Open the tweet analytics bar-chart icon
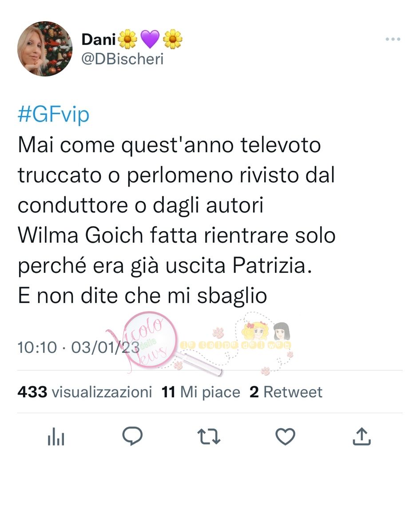The height and width of the screenshot is (505, 420). click(56, 437)
